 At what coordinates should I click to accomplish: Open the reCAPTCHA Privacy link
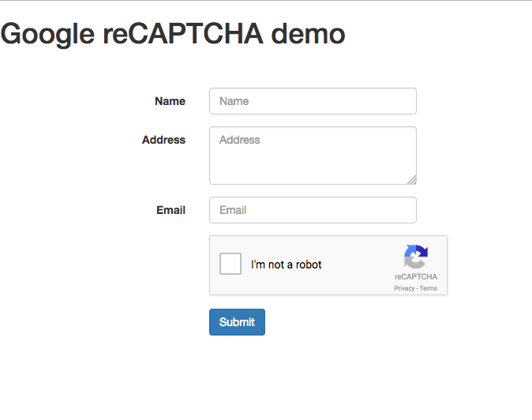click(404, 288)
